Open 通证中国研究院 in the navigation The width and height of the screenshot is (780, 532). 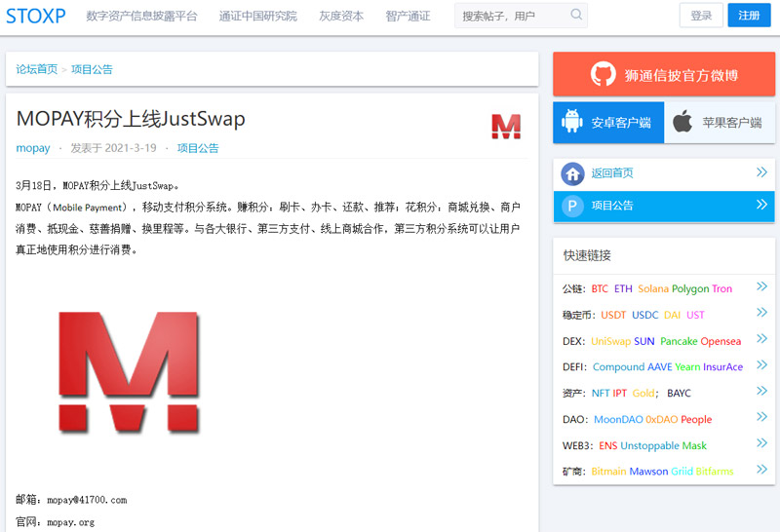coord(258,17)
